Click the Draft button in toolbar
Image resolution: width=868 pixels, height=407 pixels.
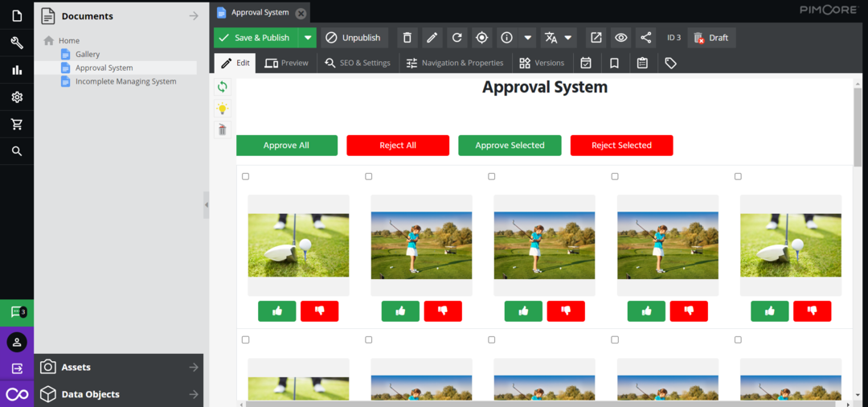pos(712,38)
